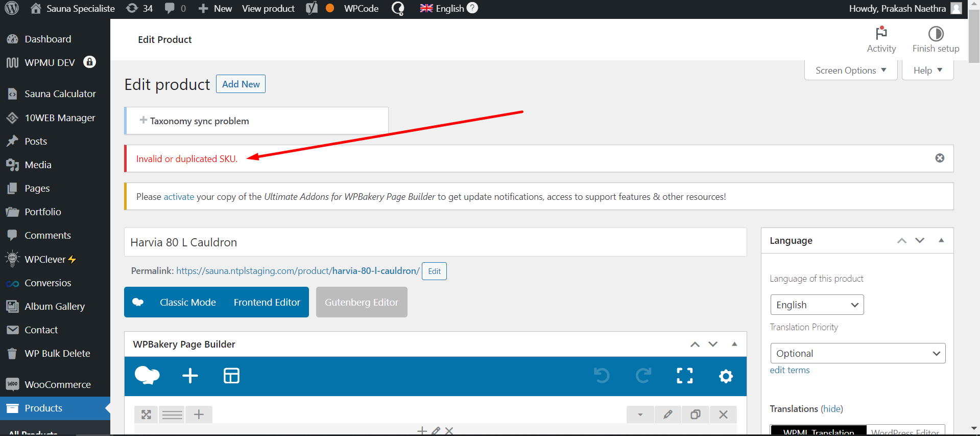Undo the last WPBakery change
Screen dimensions: 980x436
coord(602,376)
